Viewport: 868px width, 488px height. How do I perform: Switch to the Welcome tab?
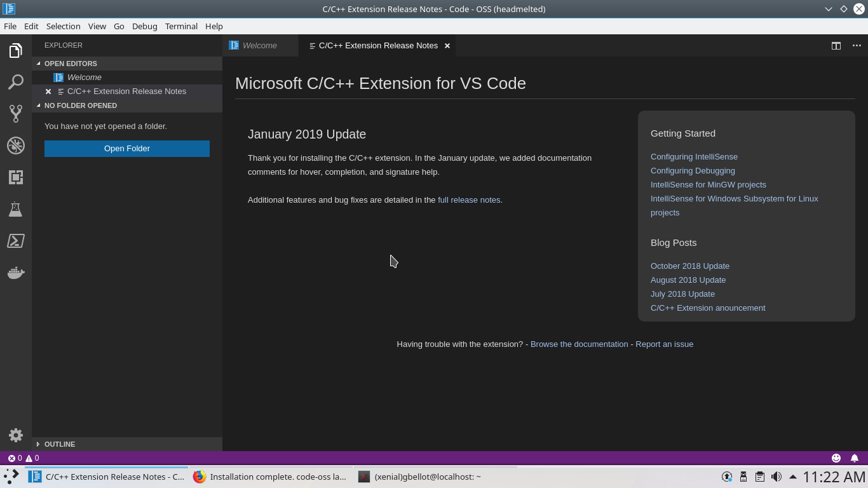pyautogui.click(x=260, y=46)
